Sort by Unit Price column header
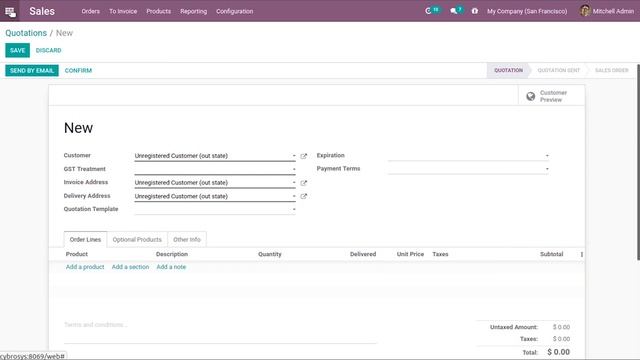This screenshot has width=640, height=360. click(x=410, y=254)
